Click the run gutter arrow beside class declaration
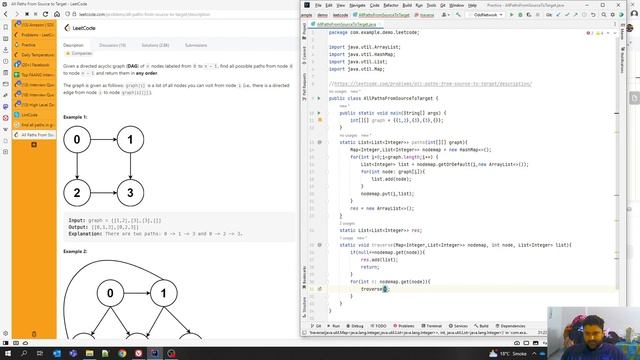The width and height of the screenshot is (640, 360). pyautogui.click(x=319, y=98)
